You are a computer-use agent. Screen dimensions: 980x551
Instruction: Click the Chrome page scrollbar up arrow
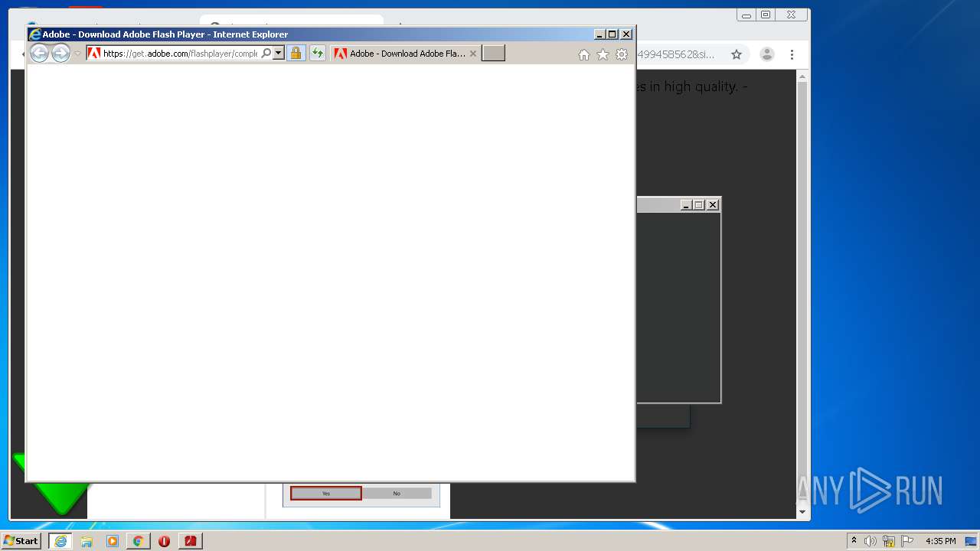802,77
